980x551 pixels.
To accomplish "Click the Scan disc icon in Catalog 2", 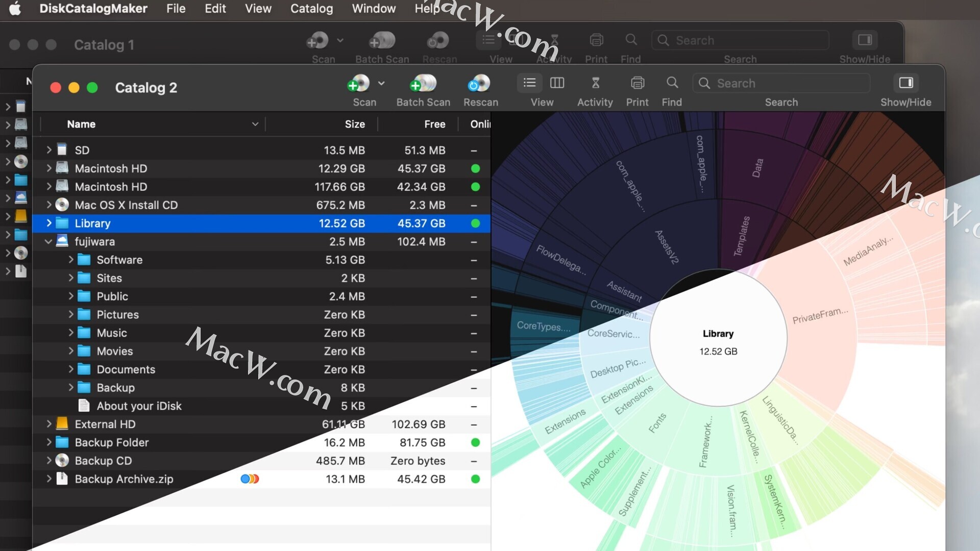I will click(359, 83).
